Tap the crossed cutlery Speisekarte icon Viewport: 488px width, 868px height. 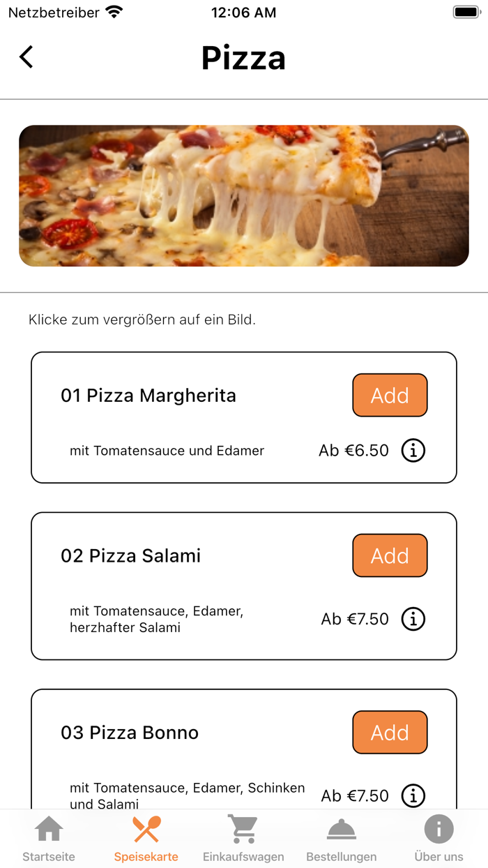pyautogui.click(x=146, y=829)
